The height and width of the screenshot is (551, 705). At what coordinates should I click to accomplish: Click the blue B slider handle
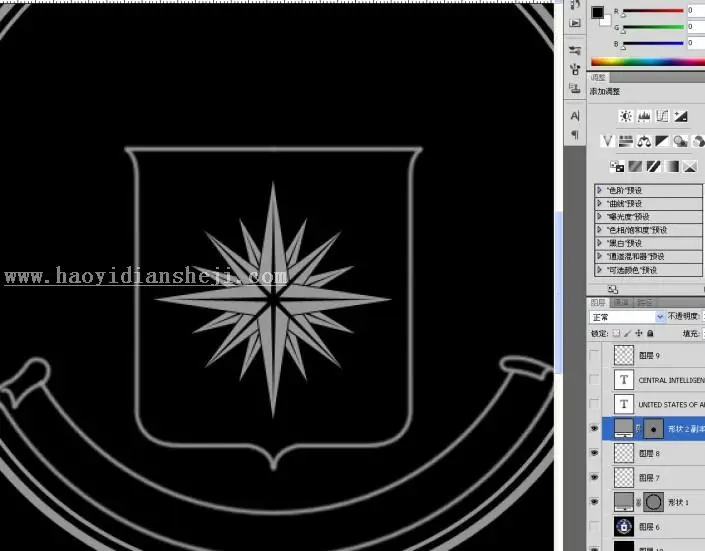click(623, 47)
